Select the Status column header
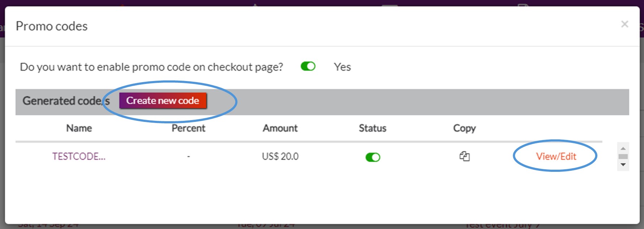The height and width of the screenshot is (229, 644). click(373, 128)
